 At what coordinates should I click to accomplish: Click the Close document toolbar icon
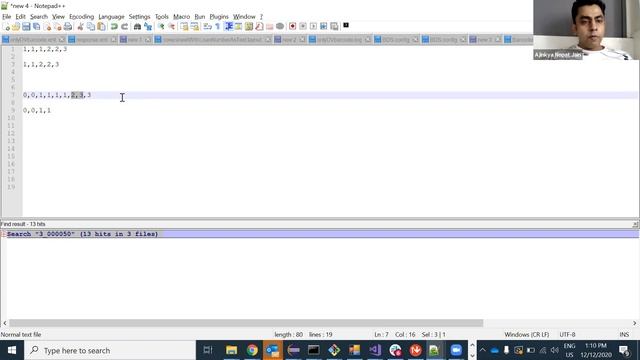click(x=47, y=27)
